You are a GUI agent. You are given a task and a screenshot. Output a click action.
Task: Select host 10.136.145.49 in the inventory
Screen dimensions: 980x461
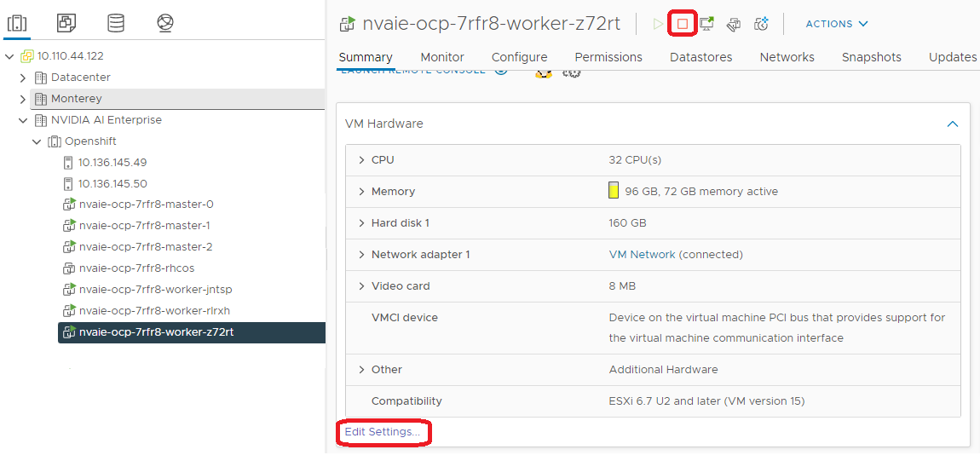tap(112, 162)
